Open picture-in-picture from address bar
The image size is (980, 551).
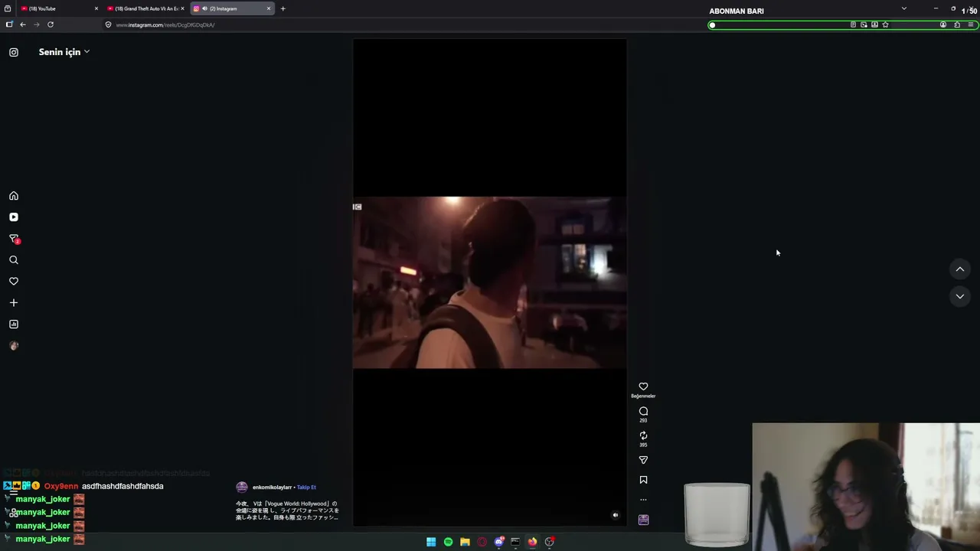pos(864,24)
